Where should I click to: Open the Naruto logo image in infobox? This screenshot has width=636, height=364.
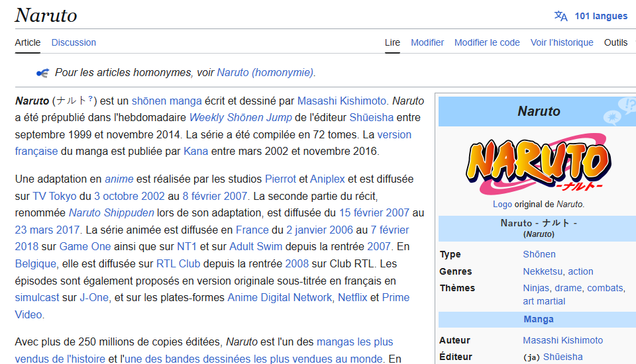pos(537,163)
